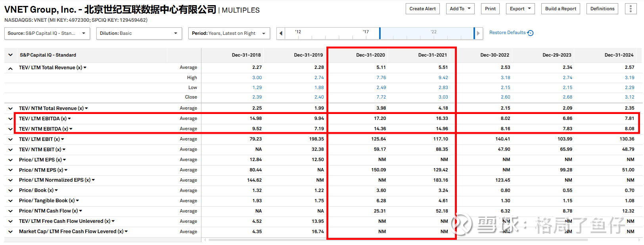This screenshot has width=644, height=245.
Task: Expand the TEV/NTM EBITDA row chevron
Action: click(11, 129)
